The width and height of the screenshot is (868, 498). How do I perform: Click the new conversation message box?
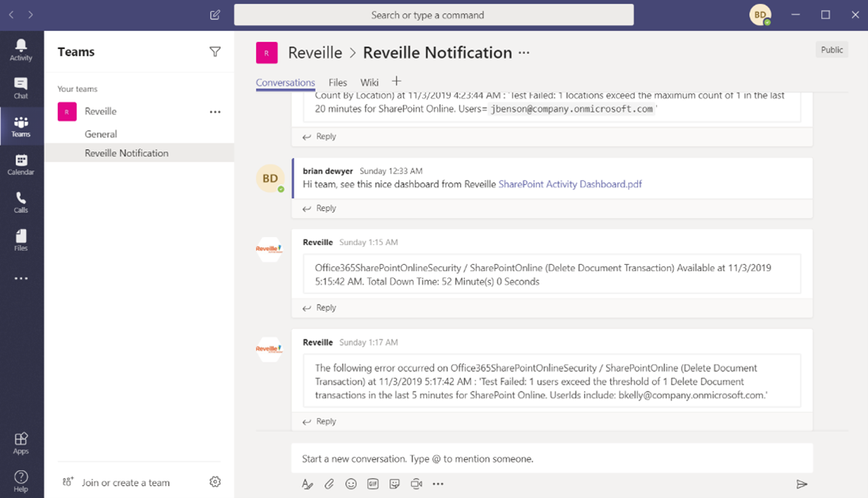click(552, 458)
